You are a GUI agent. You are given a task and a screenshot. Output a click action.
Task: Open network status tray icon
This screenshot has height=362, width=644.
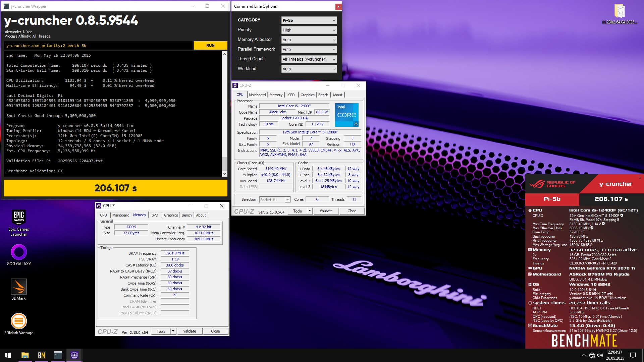(592, 355)
